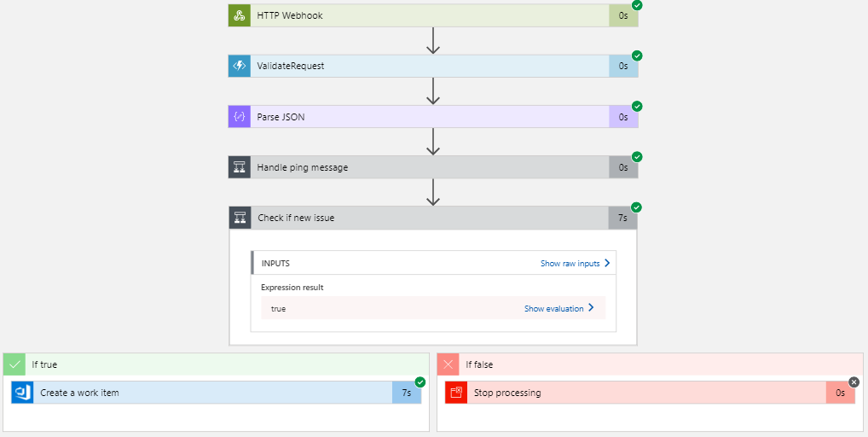868x437 pixels.
Task: Click the Check if new issue icon
Action: pyautogui.click(x=240, y=218)
